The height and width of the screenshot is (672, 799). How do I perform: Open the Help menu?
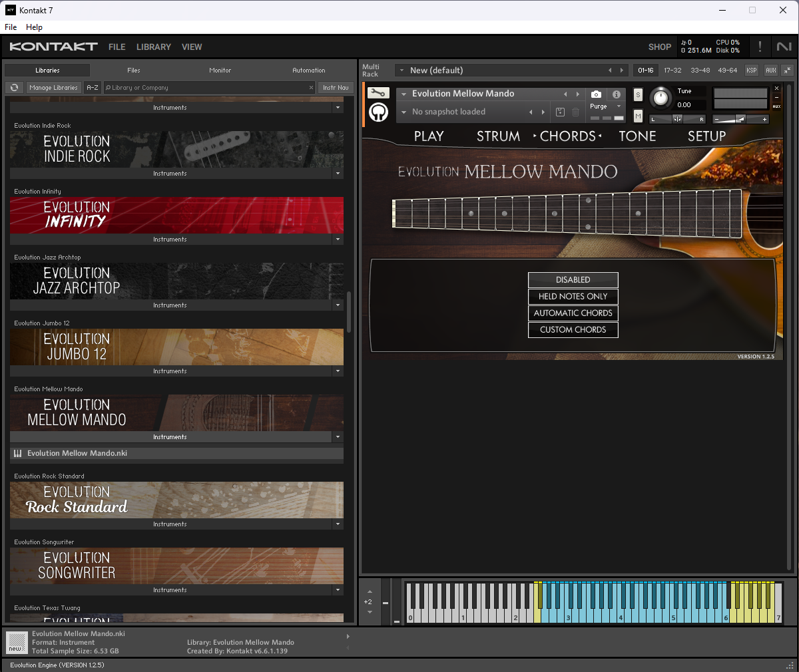point(34,27)
